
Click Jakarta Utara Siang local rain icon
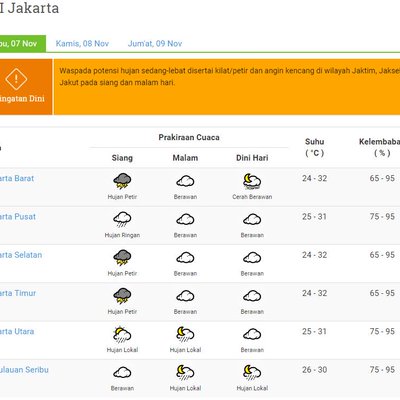point(122,335)
